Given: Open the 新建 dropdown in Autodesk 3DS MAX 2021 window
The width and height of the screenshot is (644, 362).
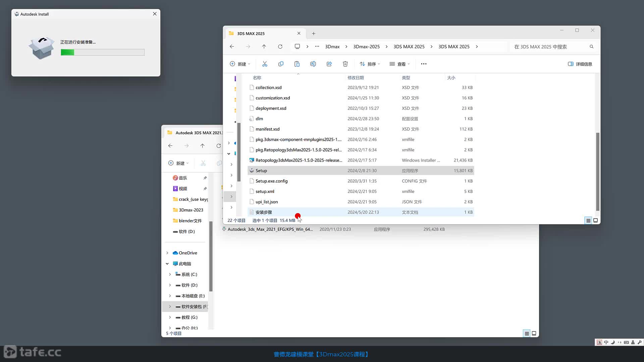Looking at the screenshot, I should coord(178,163).
